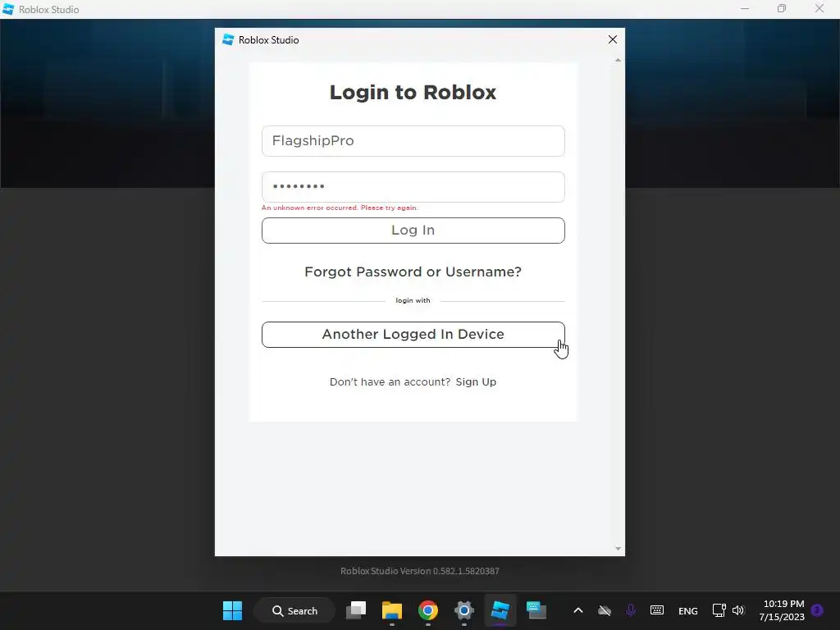Screen dimensions: 840x630
Task: Click the login dialog scroll down arrow
Action: click(x=618, y=549)
